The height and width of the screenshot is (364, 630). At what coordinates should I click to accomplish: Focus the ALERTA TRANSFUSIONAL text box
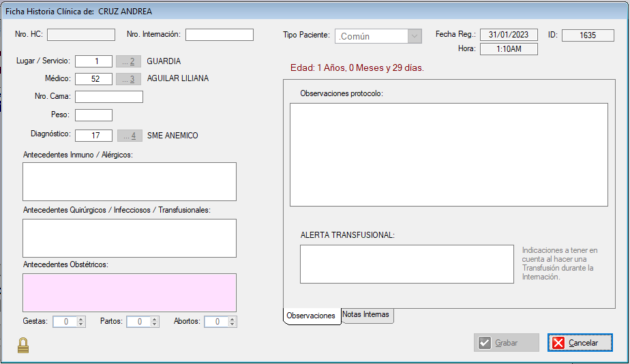(406, 264)
